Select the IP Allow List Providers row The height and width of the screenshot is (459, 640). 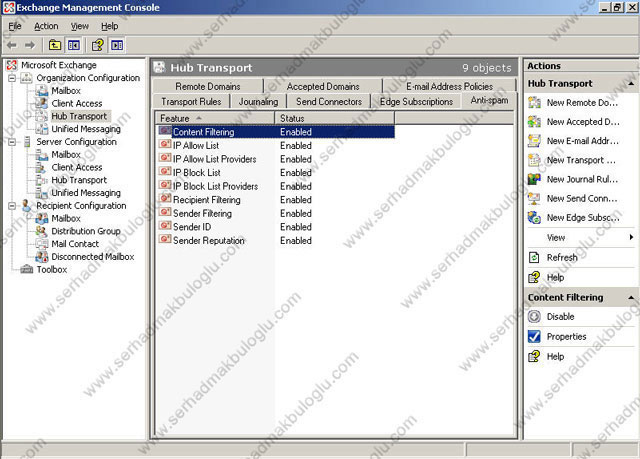coord(276,159)
